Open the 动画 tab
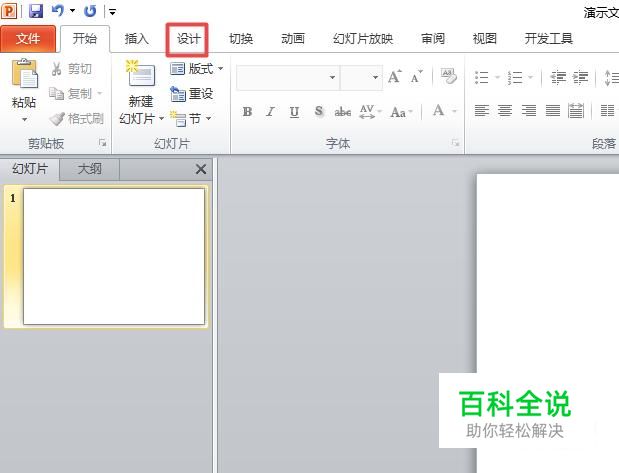Viewport: 619px width, 473px height. tap(293, 39)
